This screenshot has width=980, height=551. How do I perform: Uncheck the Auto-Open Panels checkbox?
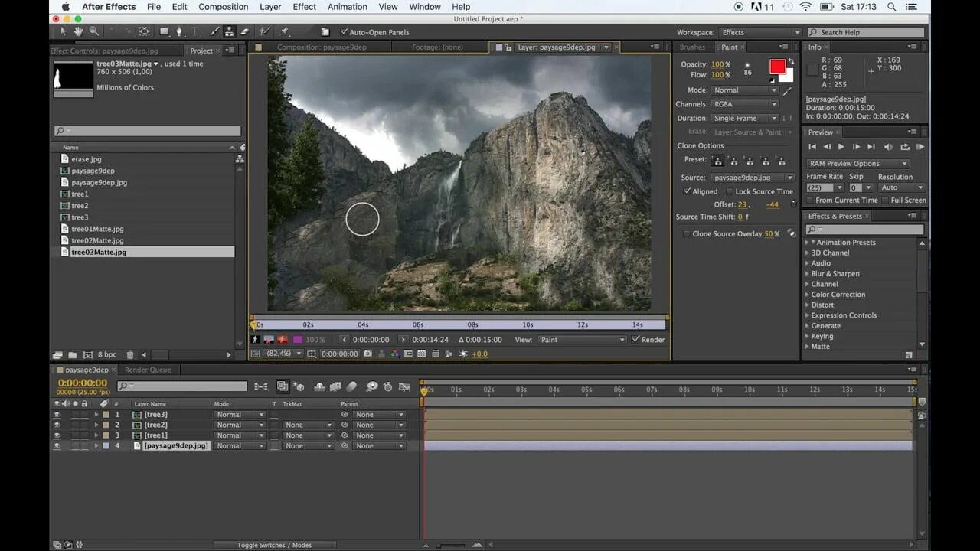344,32
